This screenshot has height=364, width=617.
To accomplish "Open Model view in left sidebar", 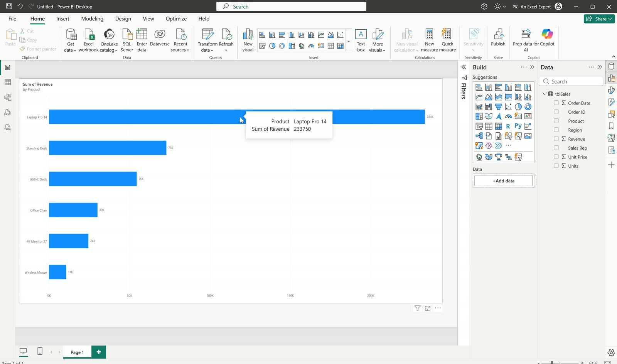I will coord(8,97).
